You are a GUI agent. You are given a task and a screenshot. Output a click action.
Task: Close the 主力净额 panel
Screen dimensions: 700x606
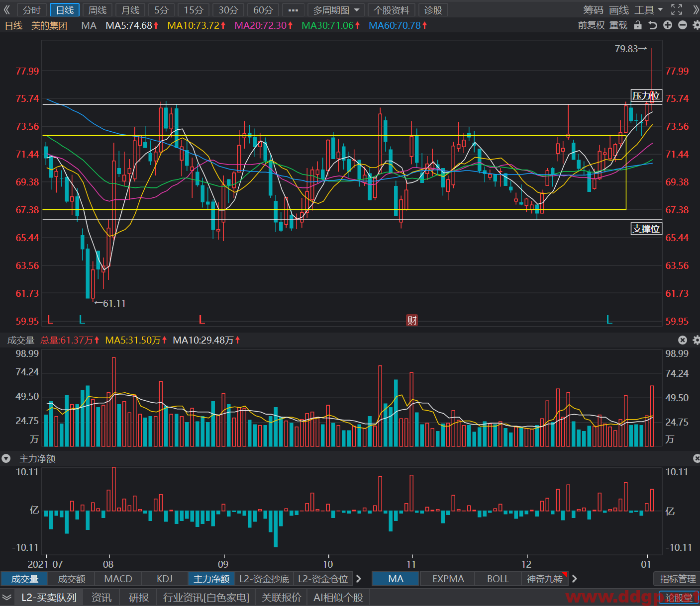(697, 458)
